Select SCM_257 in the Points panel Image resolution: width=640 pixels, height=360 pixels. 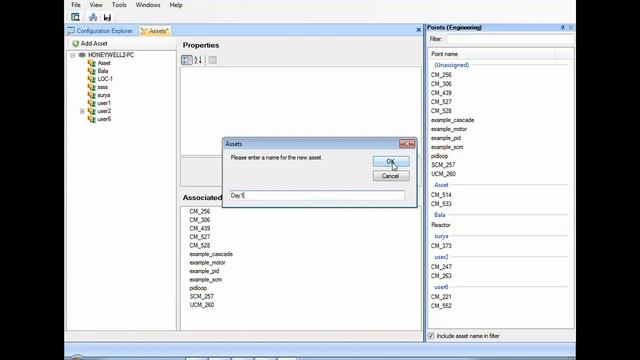[x=443, y=165]
